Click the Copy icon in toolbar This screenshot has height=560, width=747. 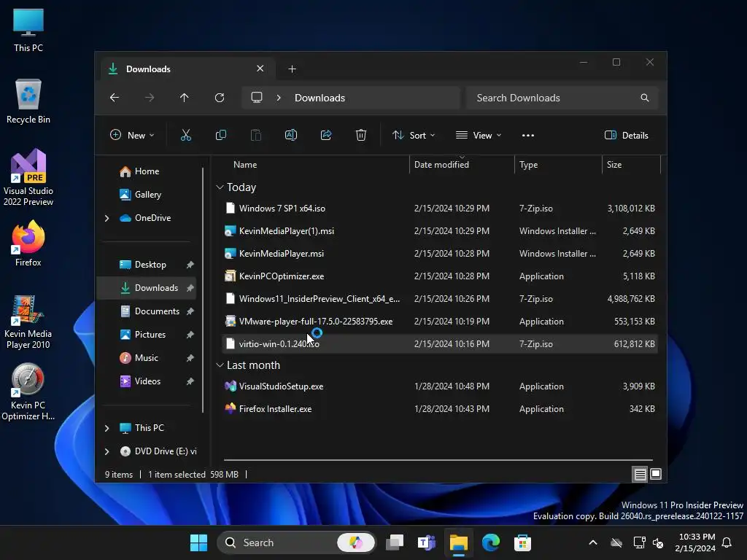(x=220, y=135)
